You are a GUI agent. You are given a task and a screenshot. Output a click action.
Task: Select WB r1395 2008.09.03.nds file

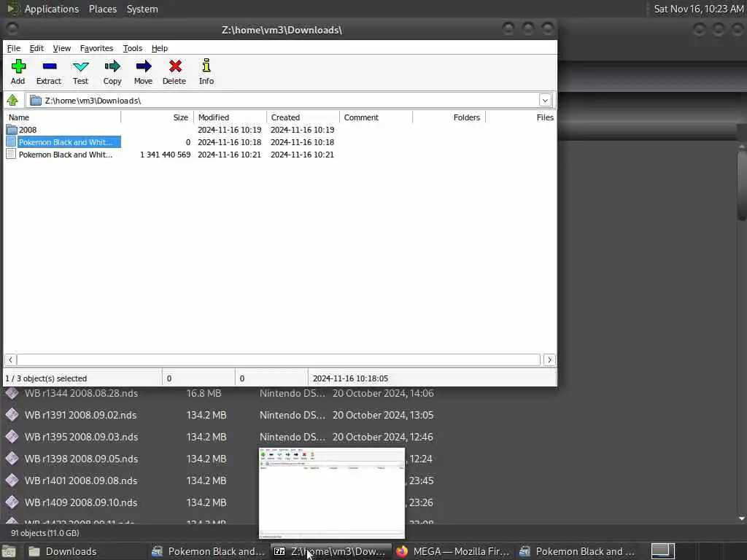click(82, 437)
